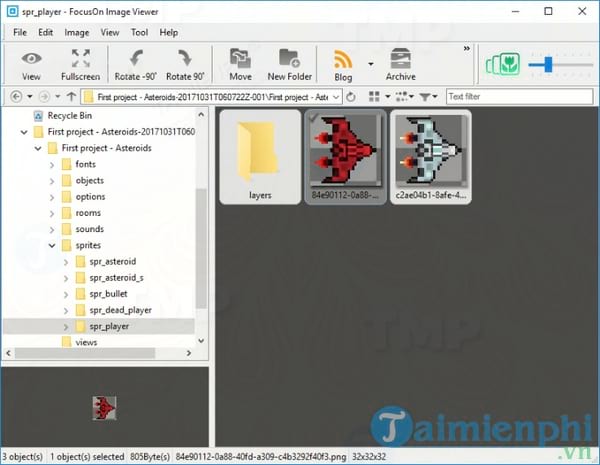Click the address path field

pos(211,97)
